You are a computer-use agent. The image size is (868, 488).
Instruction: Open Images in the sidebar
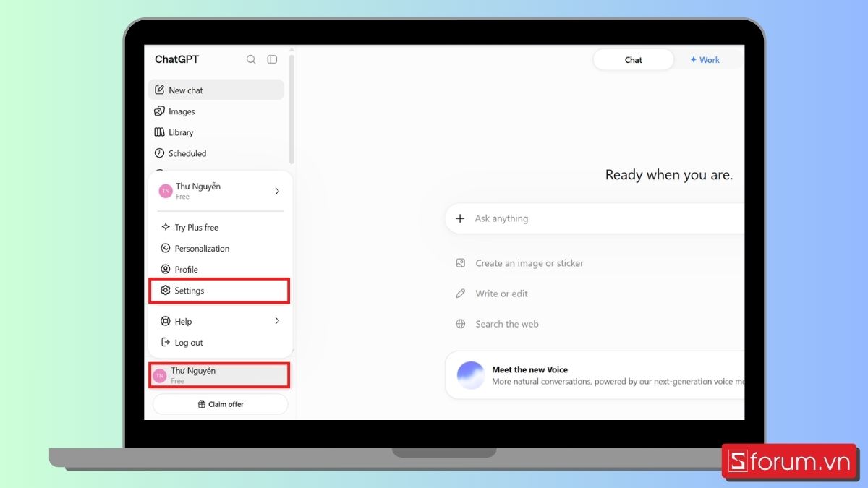216,111
